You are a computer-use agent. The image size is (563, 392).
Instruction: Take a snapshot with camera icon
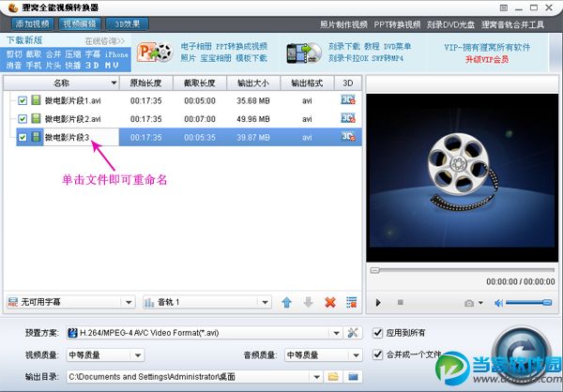[x=469, y=303]
